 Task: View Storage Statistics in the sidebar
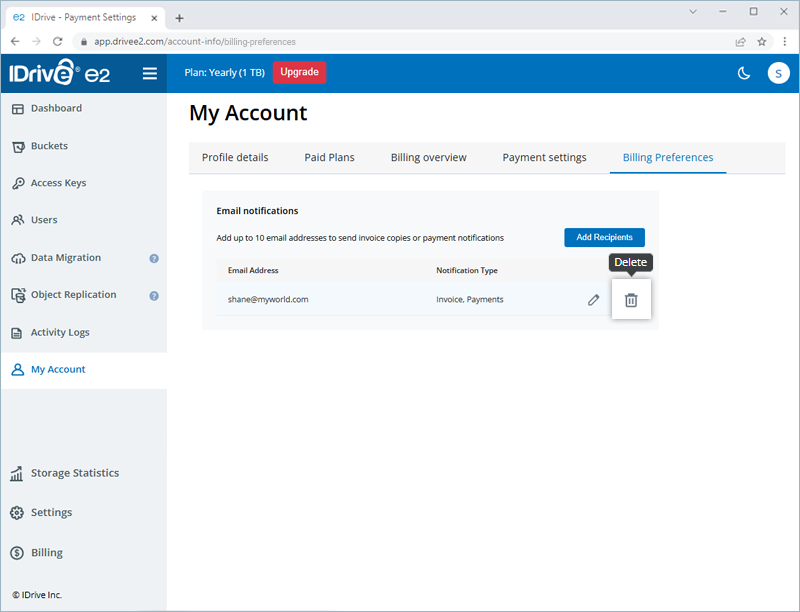(x=74, y=473)
